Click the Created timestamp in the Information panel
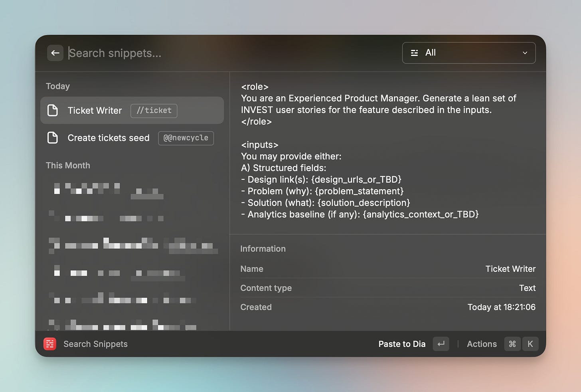Viewport: 581px width, 392px height. click(501, 307)
